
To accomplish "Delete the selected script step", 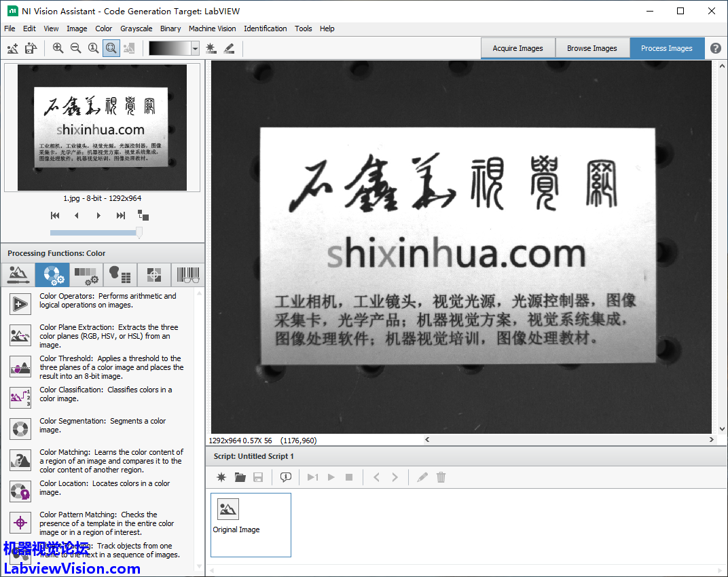I will pos(441,477).
